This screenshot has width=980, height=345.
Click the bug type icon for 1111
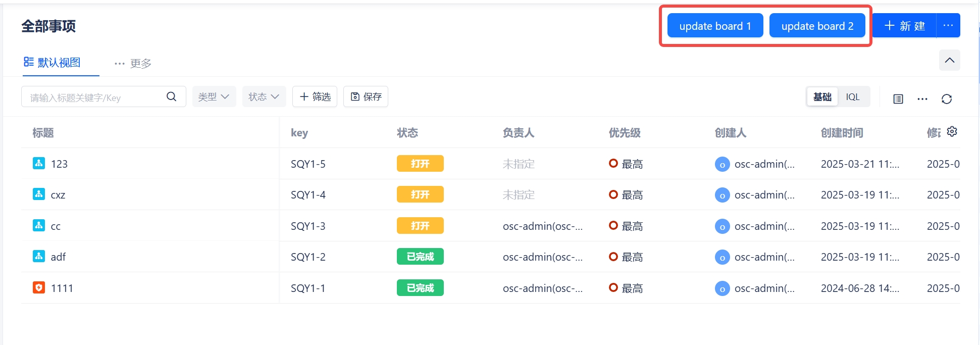click(x=39, y=287)
